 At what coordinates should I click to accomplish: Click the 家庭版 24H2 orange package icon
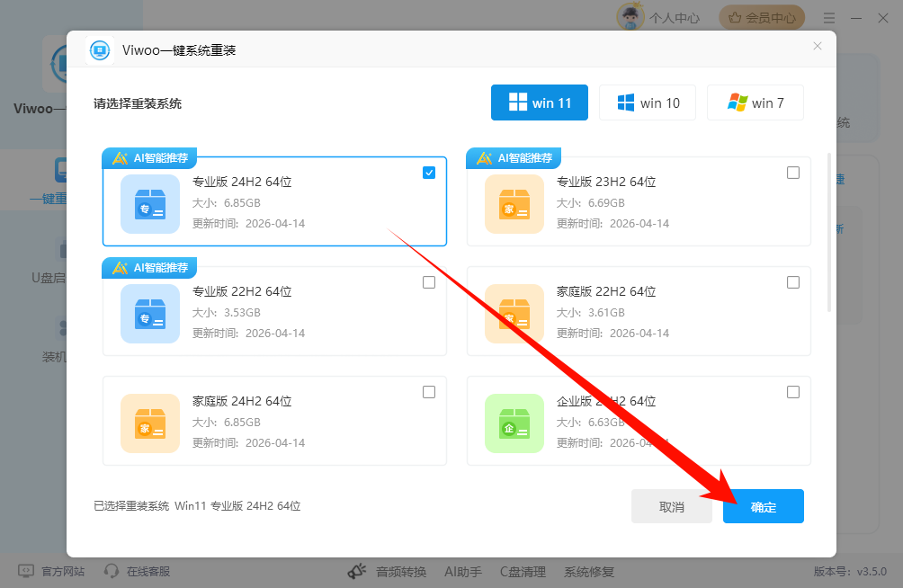point(150,423)
